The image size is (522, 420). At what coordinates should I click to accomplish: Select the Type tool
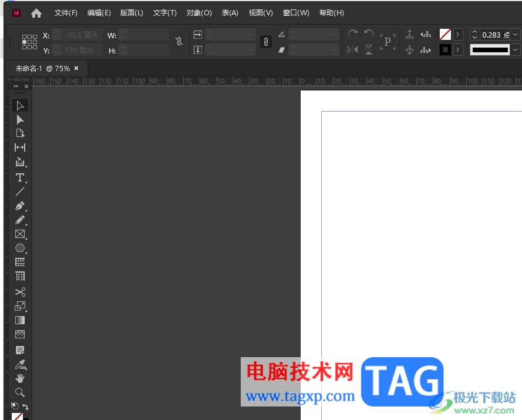click(20, 177)
